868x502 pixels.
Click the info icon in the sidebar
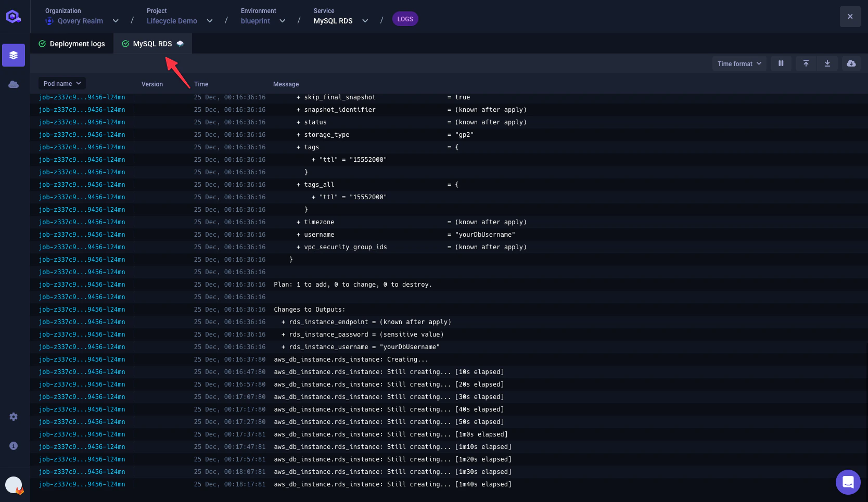pos(14,446)
